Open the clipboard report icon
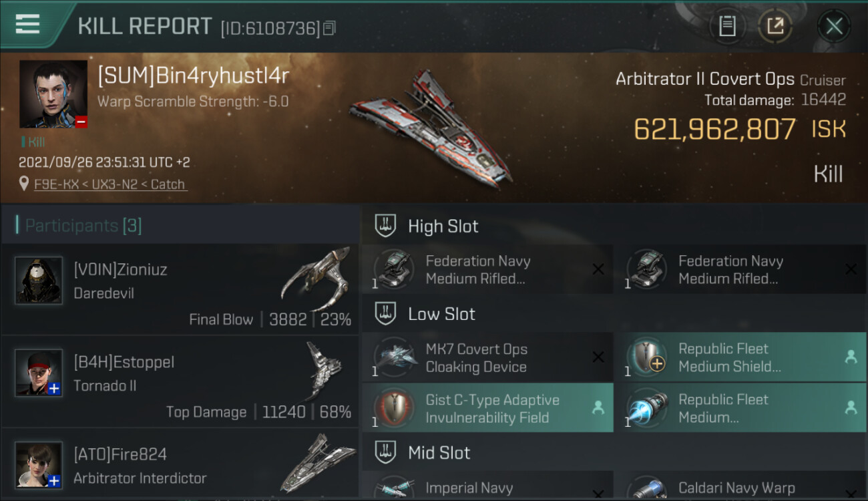This screenshot has height=501, width=868. pos(727,27)
